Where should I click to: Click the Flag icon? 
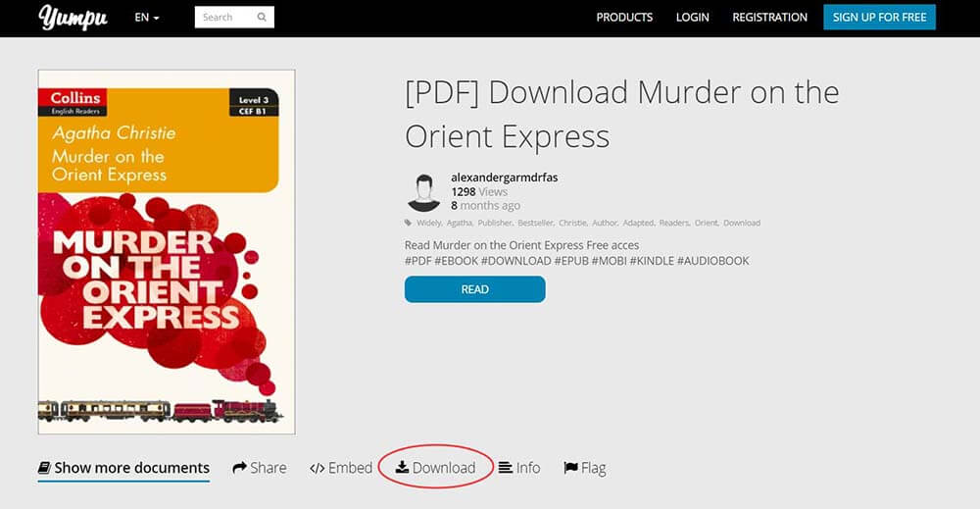(570, 468)
